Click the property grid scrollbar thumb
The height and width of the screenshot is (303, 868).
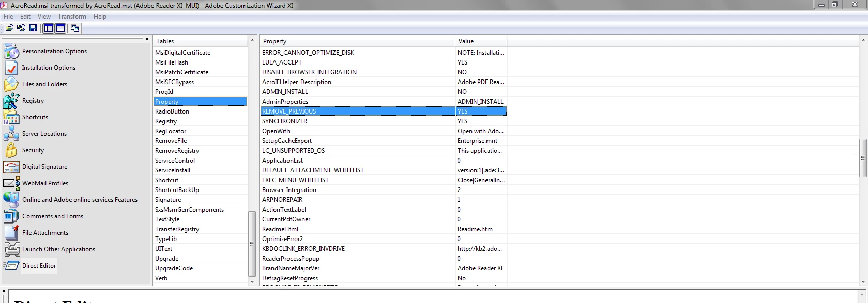[863, 158]
